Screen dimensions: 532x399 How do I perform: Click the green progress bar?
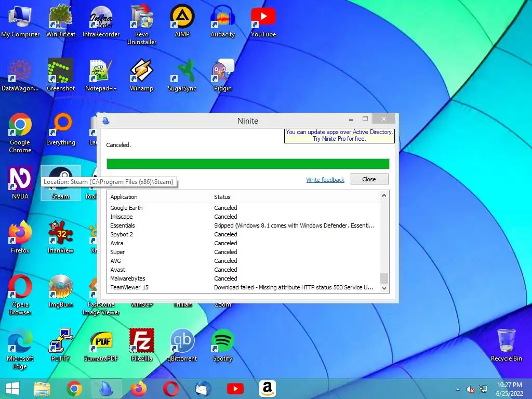pos(248,164)
